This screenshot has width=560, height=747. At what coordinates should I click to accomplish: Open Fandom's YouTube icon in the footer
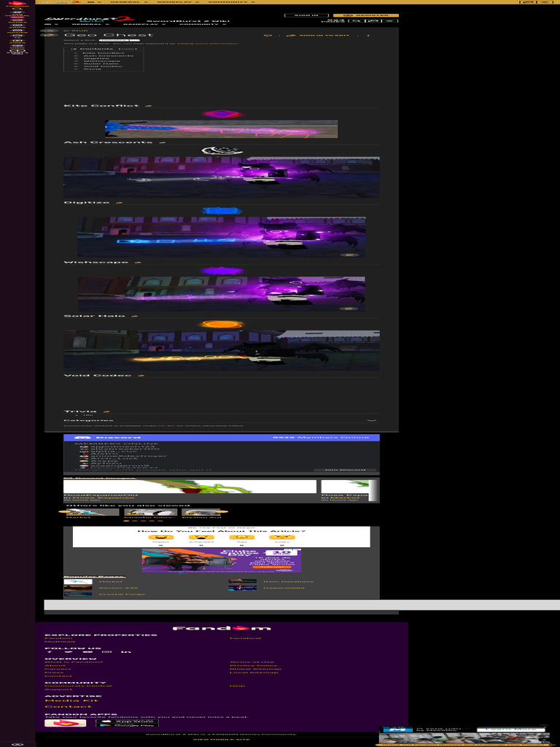88,651
